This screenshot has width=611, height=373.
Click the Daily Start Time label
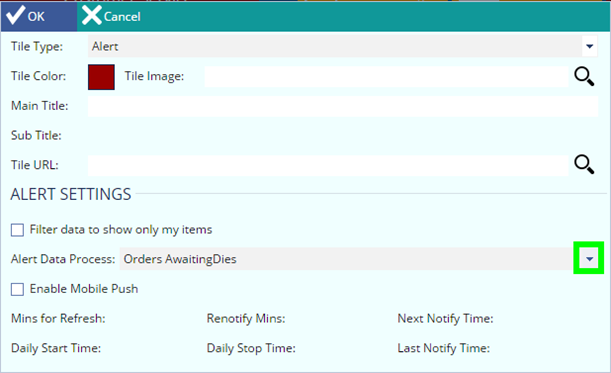click(56, 348)
